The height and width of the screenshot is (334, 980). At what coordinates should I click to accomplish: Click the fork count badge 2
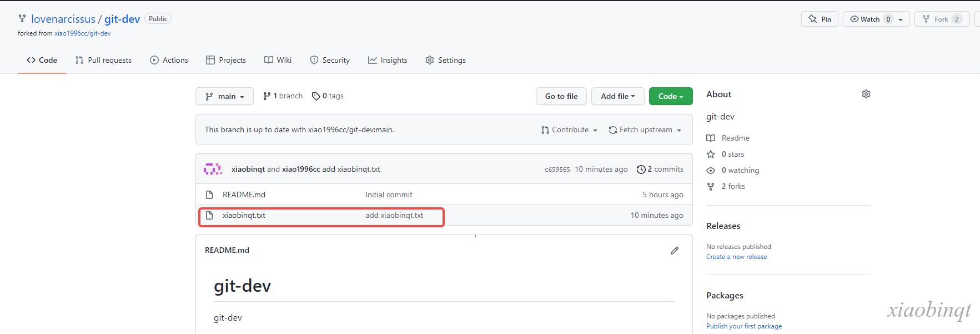coord(957,19)
